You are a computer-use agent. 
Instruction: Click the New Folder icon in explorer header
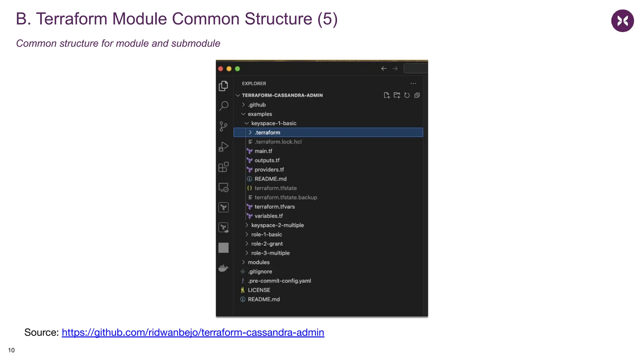(397, 95)
